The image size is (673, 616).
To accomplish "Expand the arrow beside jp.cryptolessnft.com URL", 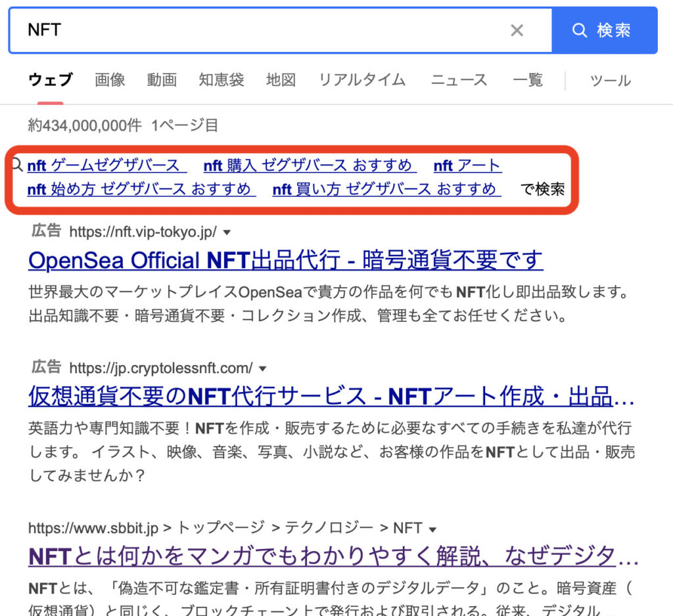I will 263,368.
